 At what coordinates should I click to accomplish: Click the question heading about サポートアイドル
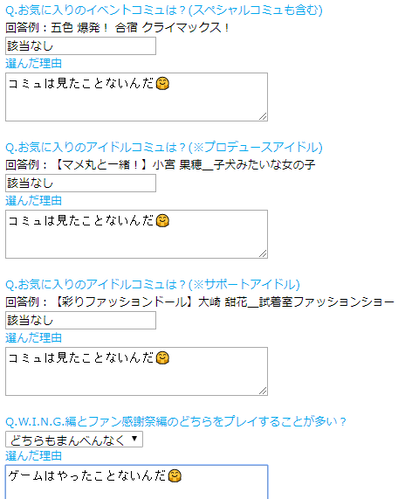[x=153, y=285]
